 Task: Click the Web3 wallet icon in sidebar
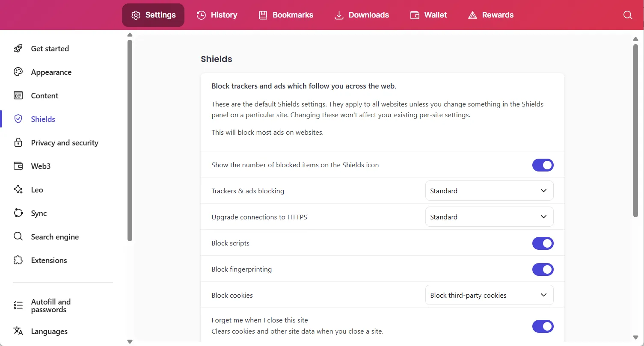click(x=18, y=166)
